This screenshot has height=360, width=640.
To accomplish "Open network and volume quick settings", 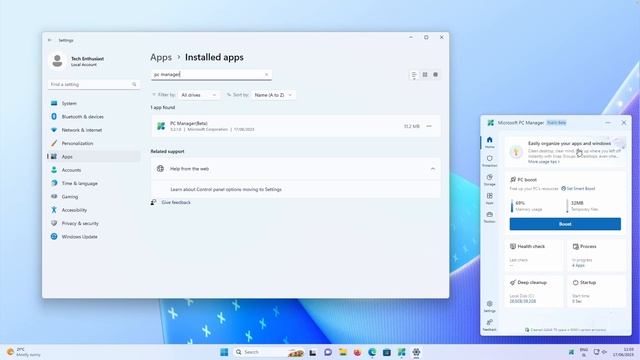I will [600, 352].
